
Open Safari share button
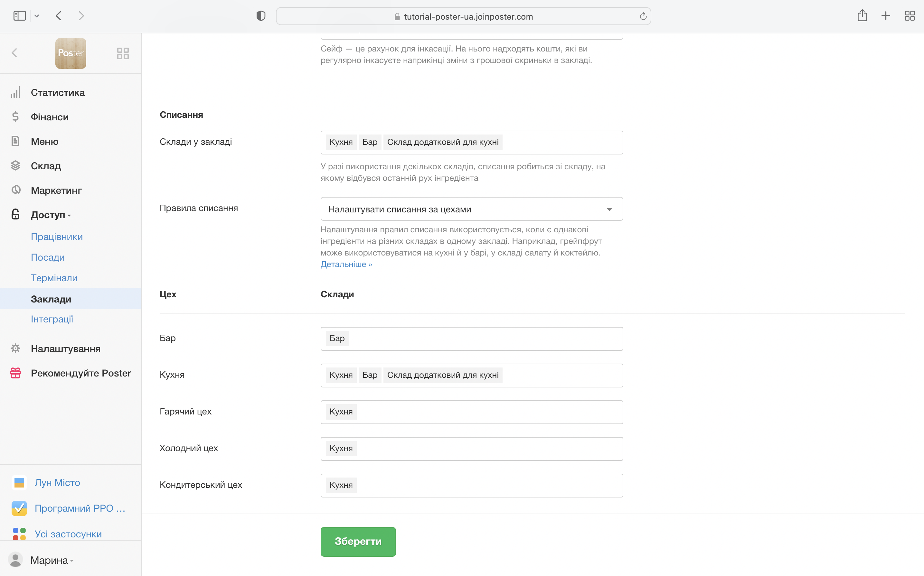tap(862, 16)
